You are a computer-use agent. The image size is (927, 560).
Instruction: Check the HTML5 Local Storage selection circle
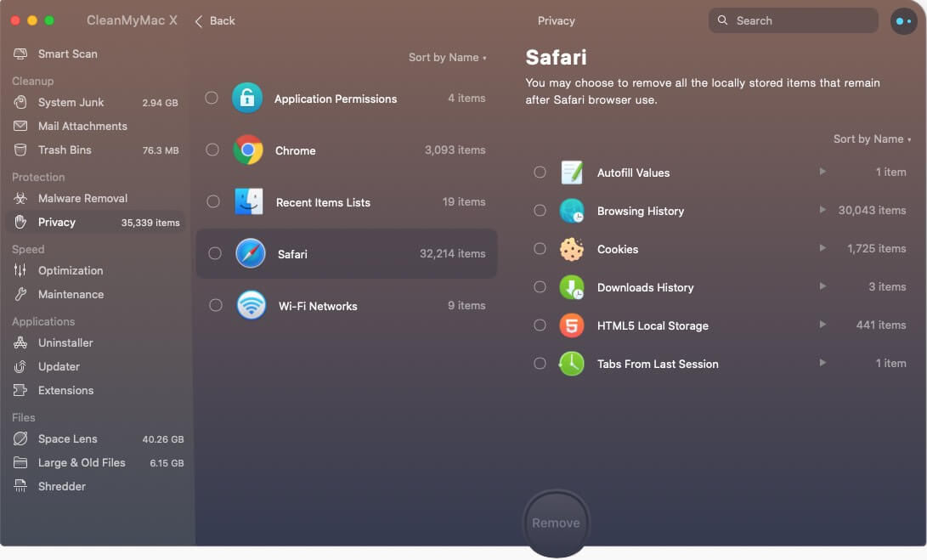coord(540,325)
